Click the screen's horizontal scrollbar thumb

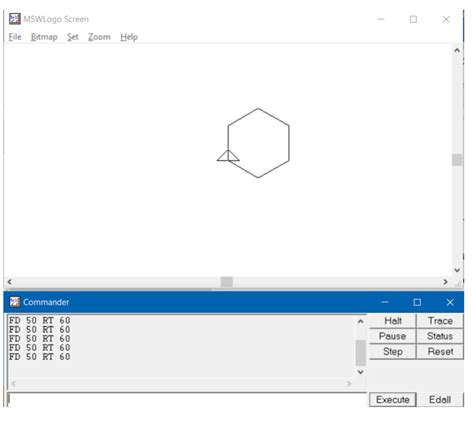coord(227,282)
